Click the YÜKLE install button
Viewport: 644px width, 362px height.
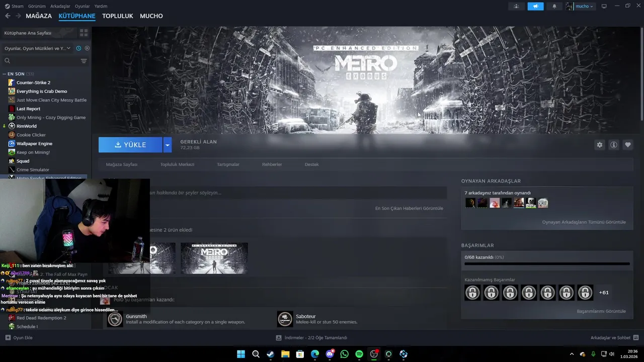click(130, 145)
